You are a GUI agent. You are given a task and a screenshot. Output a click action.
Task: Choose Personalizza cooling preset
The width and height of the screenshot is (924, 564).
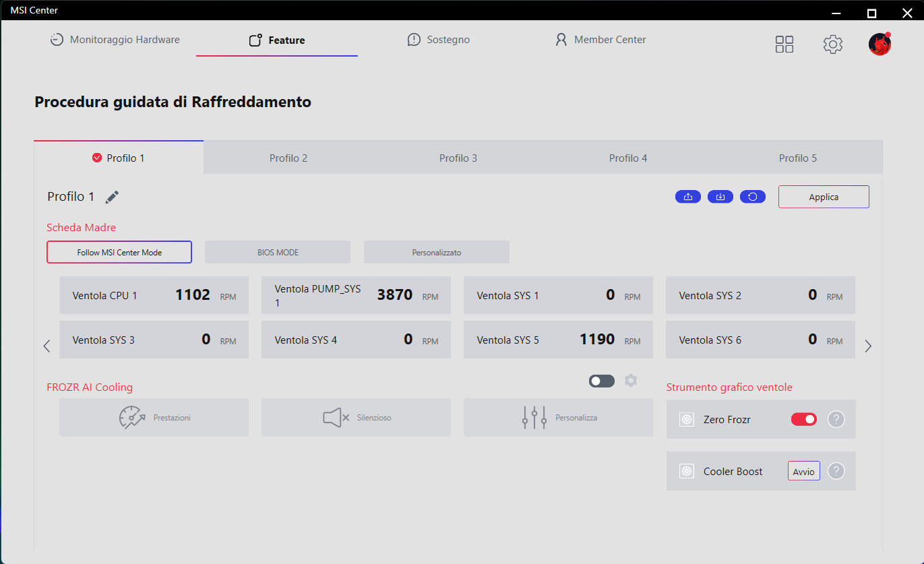point(558,418)
